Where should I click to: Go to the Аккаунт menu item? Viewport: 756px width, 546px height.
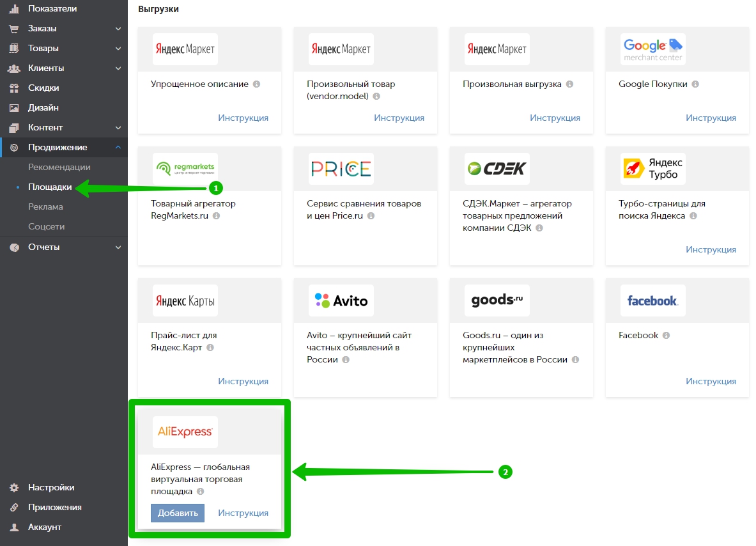pyautogui.click(x=44, y=527)
